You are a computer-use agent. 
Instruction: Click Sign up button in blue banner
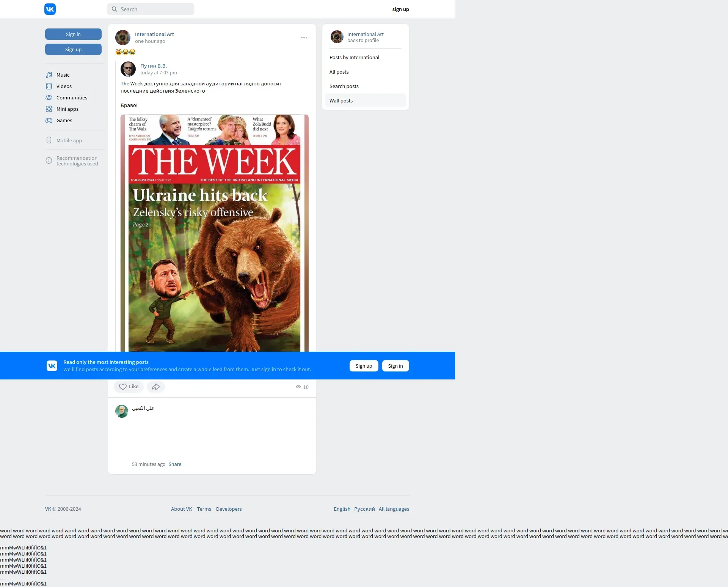364,366
